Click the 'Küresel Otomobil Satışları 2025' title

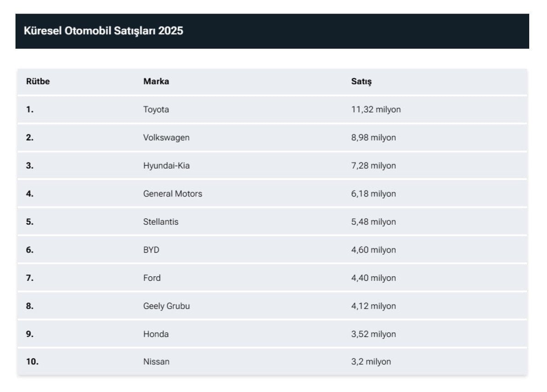tap(103, 31)
